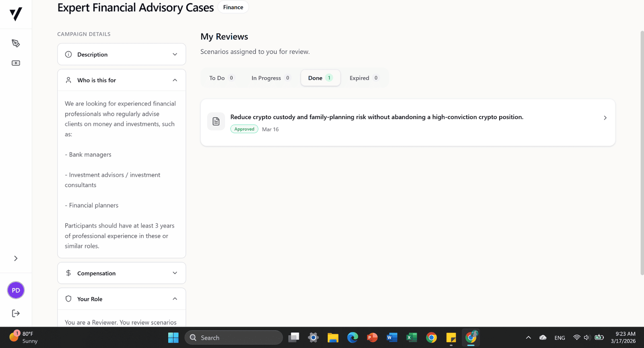The width and height of the screenshot is (644, 348).
Task: Select the Expired tab
Action: point(363,78)
